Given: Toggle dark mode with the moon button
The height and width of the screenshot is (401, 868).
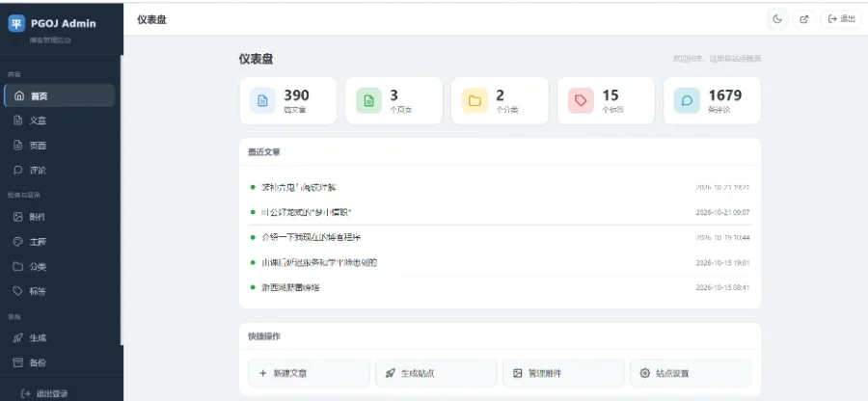Looking at the screenshot, I should (x=777, y=19).
